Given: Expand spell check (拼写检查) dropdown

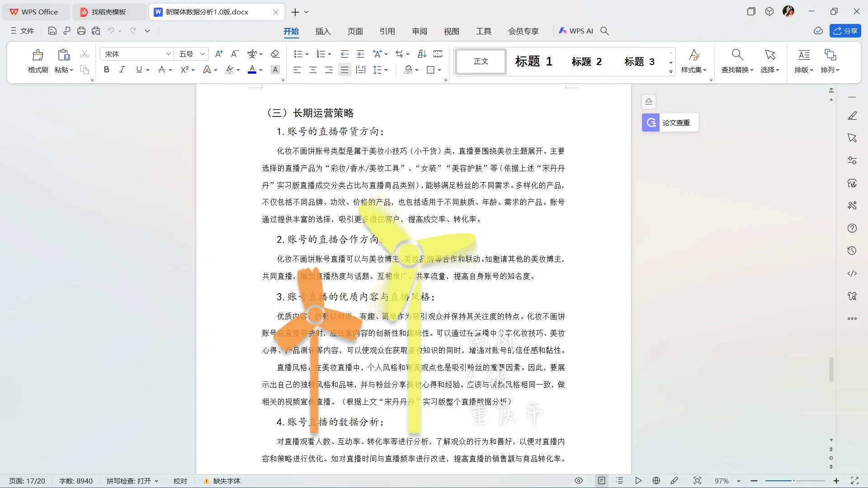Looking at the screenshot, I should click(156, 481).
